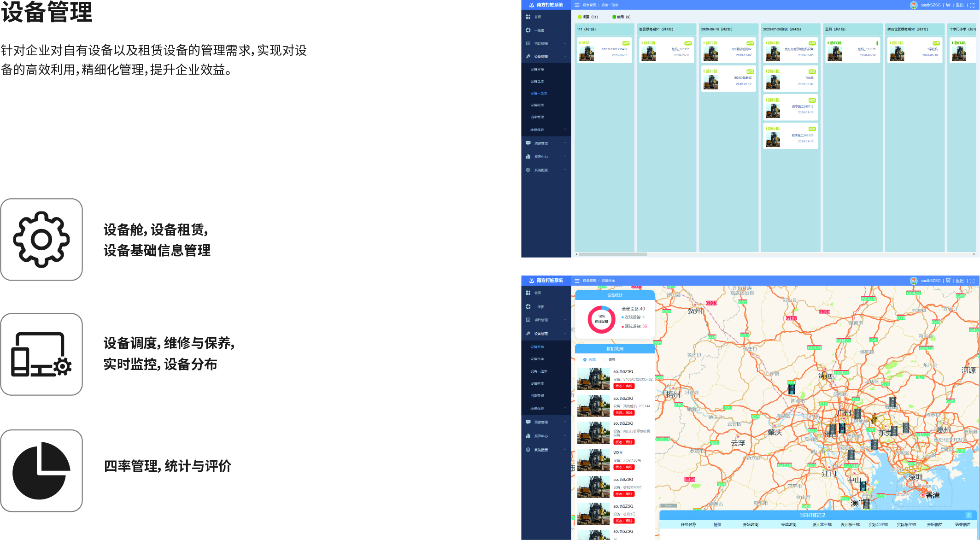Click the large gear icon beside 设备基础信息管理

click(41, 240)
